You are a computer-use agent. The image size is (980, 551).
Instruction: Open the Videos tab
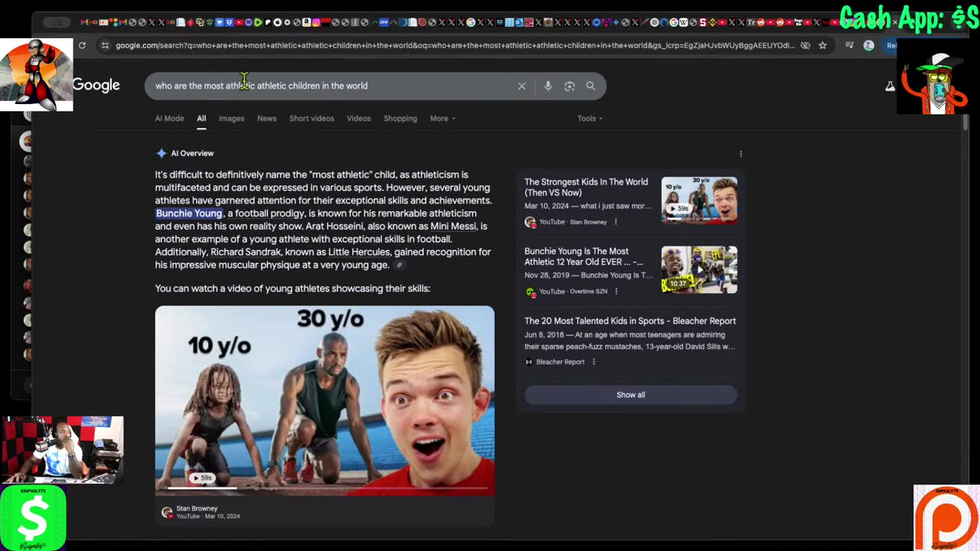click(358, 119)
